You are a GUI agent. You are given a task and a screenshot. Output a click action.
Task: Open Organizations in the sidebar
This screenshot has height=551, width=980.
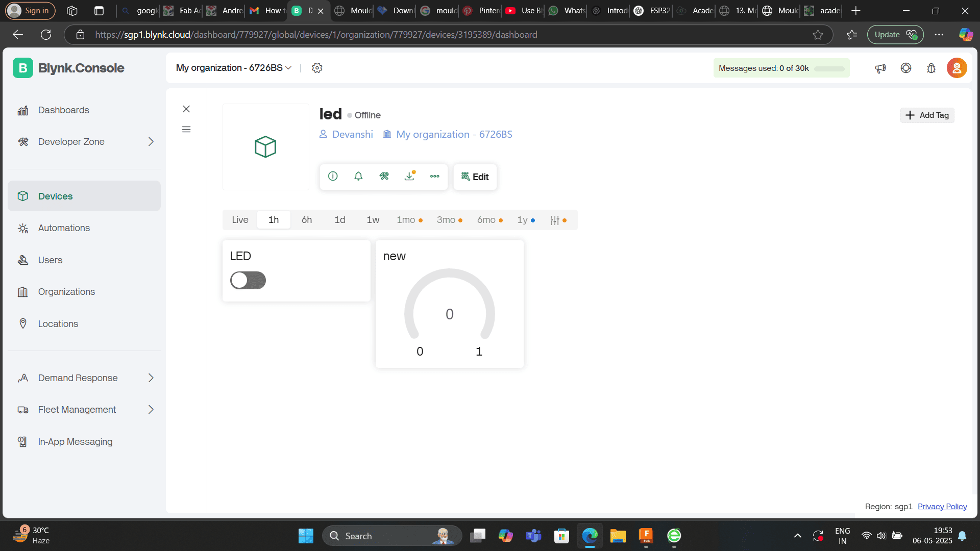click(x=84, y=292)
